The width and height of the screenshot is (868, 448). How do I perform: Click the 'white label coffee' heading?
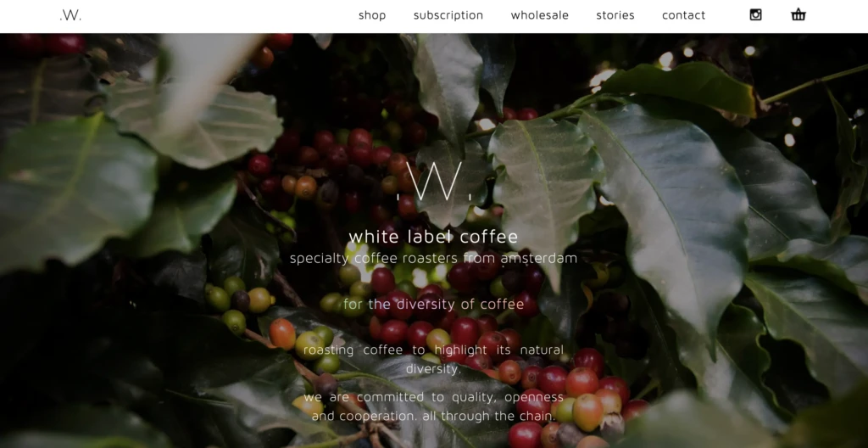tap(433, 237)
